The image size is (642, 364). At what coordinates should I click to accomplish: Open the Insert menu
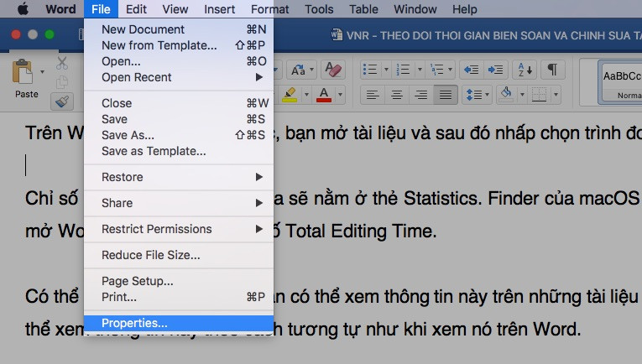tap(219, 9)
